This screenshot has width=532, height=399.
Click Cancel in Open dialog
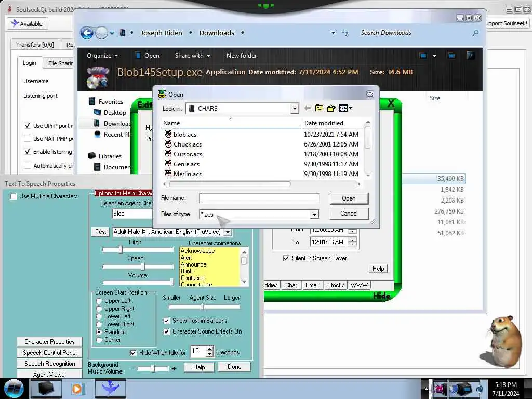pyautogui.click(x=349, y=214)
